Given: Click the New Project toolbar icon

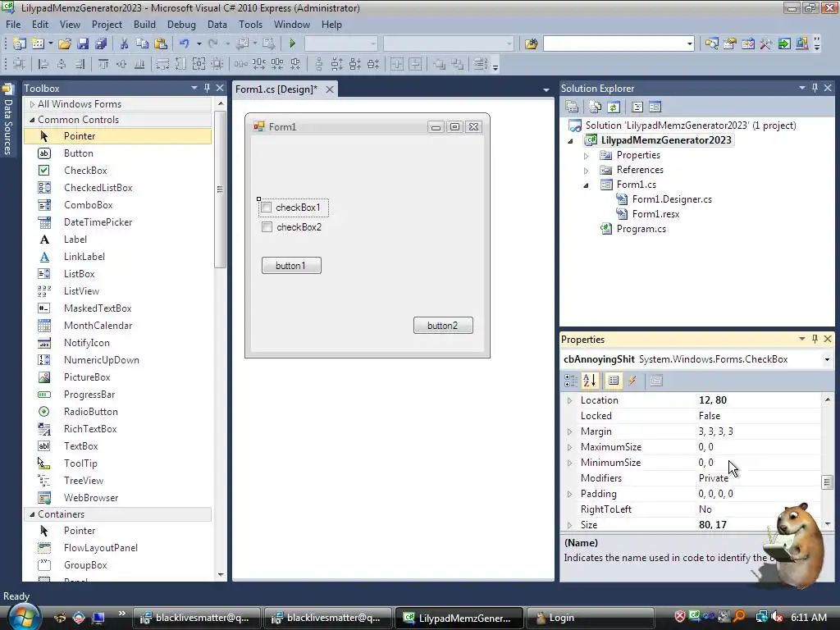Looking at the screenshot, I should (20, 43).
